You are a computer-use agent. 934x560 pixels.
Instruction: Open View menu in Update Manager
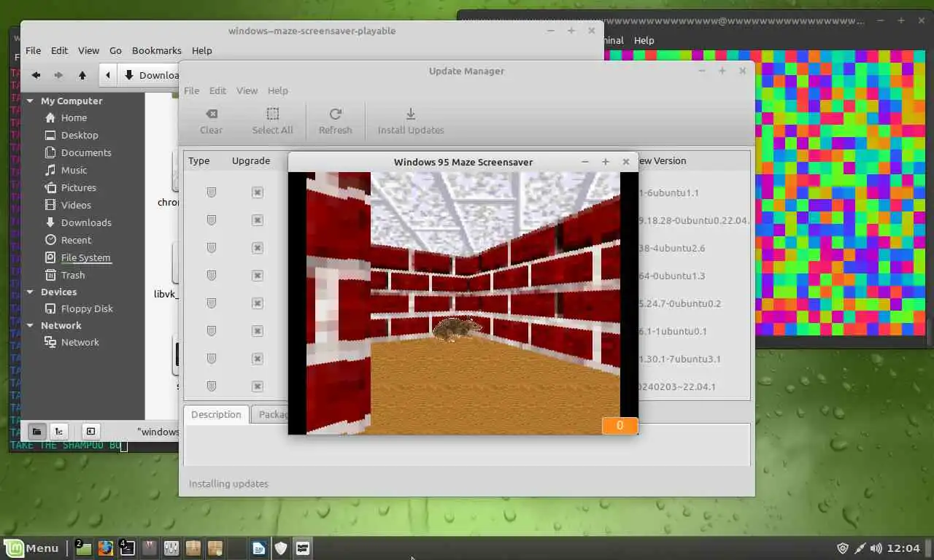[x=247, y=90]
